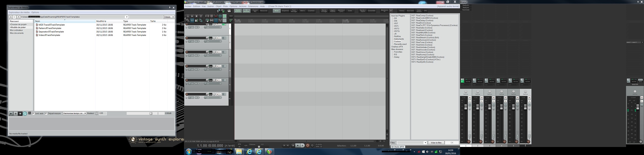Go back in Media Explorer navigation
This screenshot has height=155, width=644.
pos(11,17)
